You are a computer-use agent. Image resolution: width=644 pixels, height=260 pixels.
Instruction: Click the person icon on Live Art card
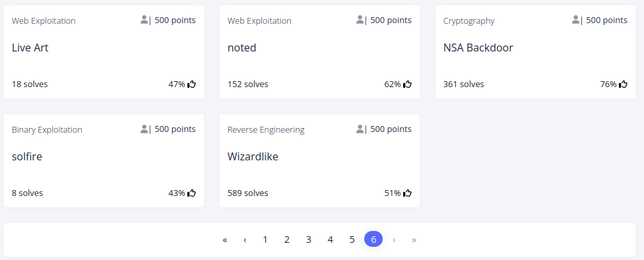coord(144,20)
